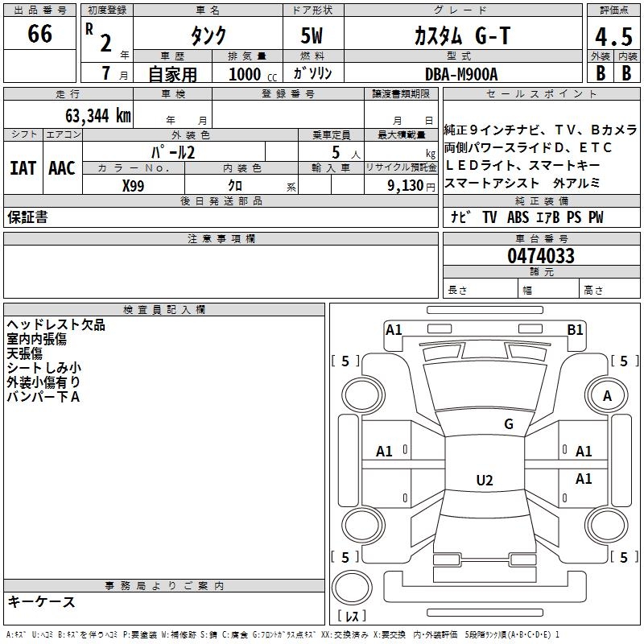Click inspector note シート しみ小
Image resolution: width=644 pixels, height=644 pixels.
44,368
